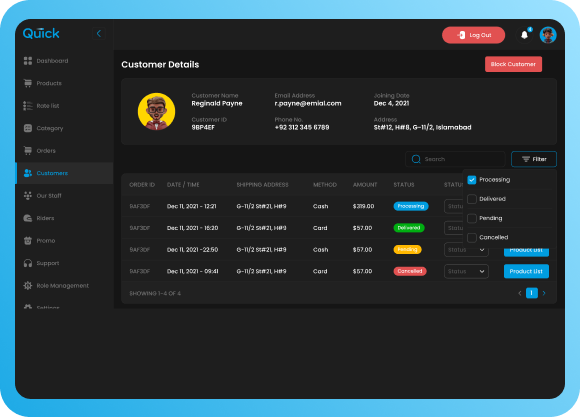580x417 pixels.
Task: Click the Dashboard grid icon
Action: pyautogui.click(x=28, y=61)
